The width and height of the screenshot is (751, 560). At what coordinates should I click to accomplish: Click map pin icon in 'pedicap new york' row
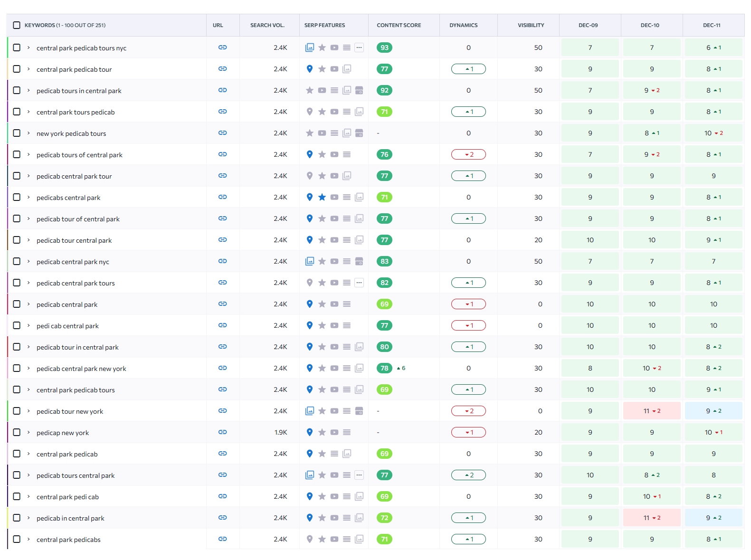310,432
